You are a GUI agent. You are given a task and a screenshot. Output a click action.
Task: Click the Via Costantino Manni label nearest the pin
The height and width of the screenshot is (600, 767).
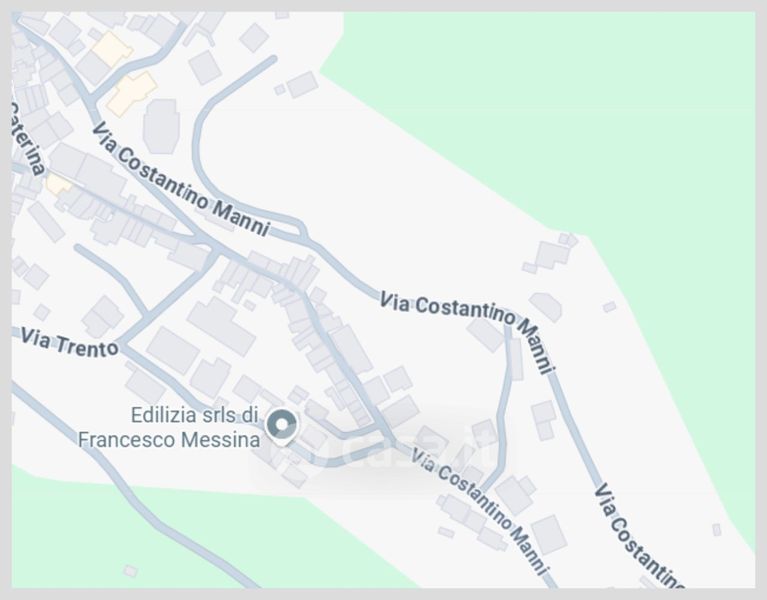(480, 511)
